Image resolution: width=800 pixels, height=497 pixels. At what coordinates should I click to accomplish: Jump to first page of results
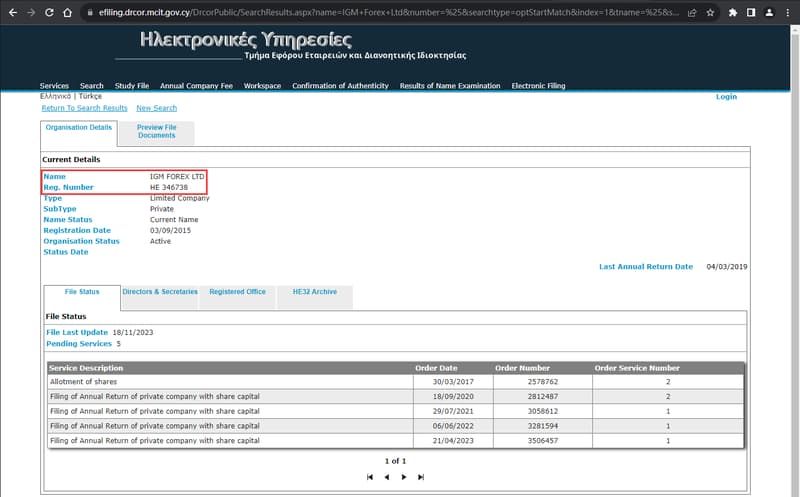point(370,477)
